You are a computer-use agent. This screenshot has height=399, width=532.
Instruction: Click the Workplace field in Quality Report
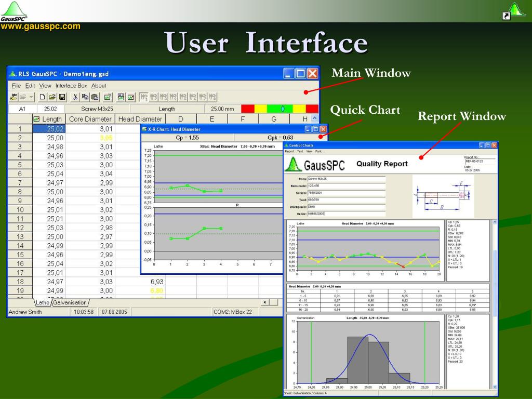click(346, 207)
